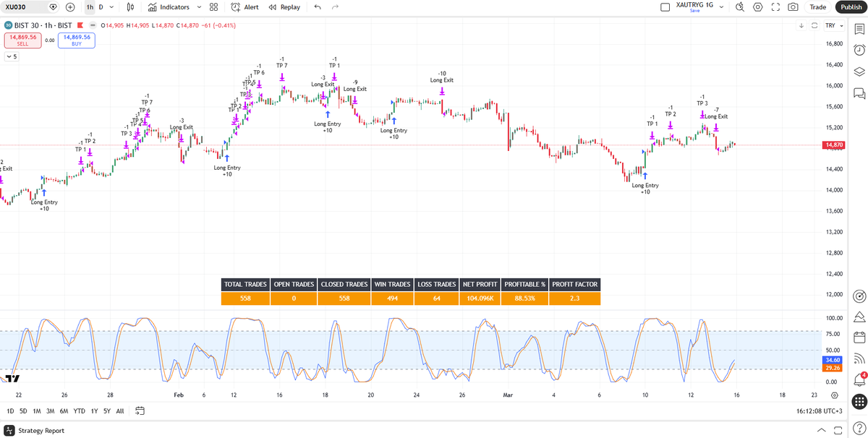
Task: Open the help question mark icon
Action: pos(859,429)
